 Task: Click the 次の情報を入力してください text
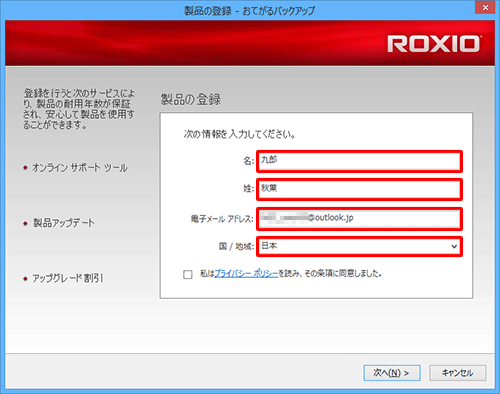pos(239,134)
